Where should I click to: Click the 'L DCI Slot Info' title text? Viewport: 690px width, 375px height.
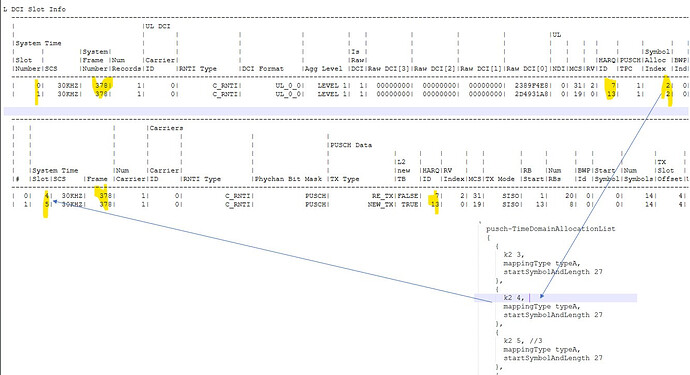[x=35, y=9]
